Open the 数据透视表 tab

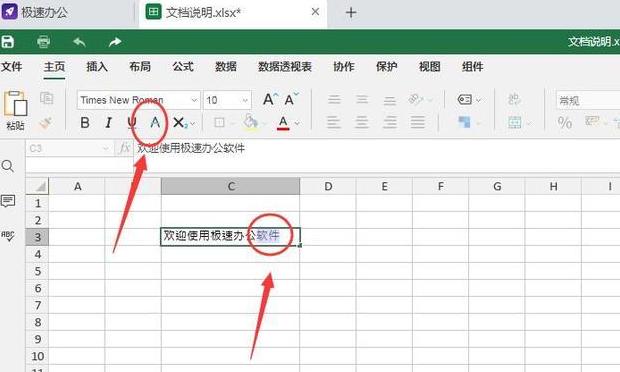point(285,66)
